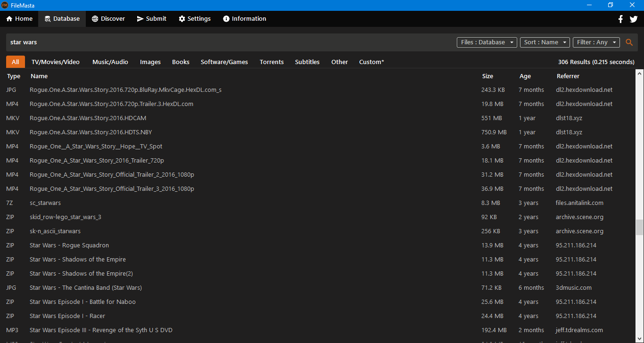This screenshot has height=343, width=644.
Task: Filter results by Images
Action: tap(150, 62)
